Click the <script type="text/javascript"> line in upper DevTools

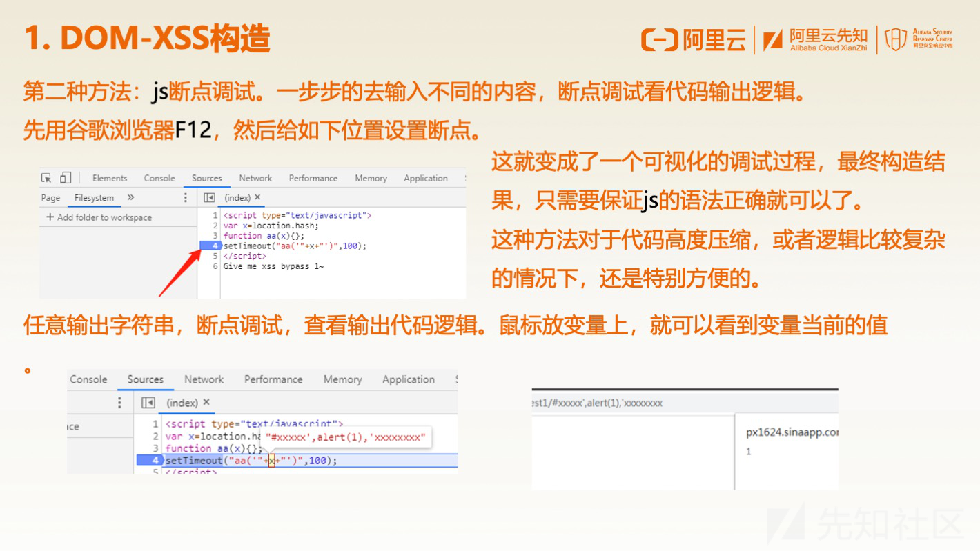coord(297,216)
